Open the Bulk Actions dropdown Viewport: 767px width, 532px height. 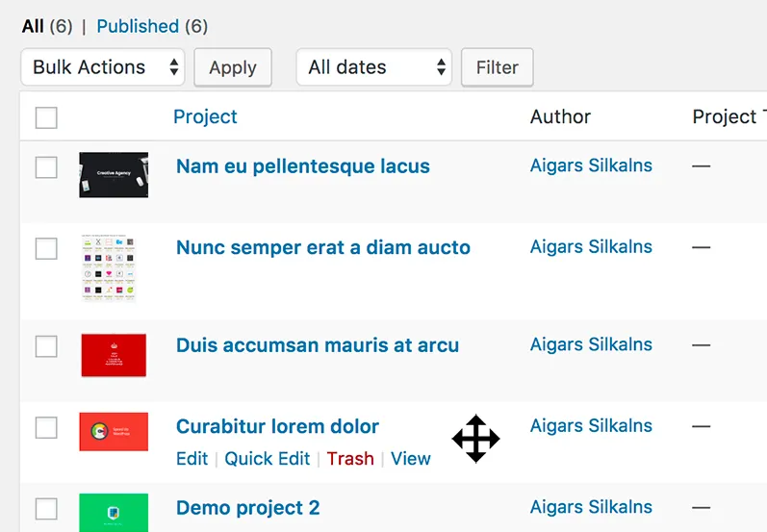pos(102,67)
